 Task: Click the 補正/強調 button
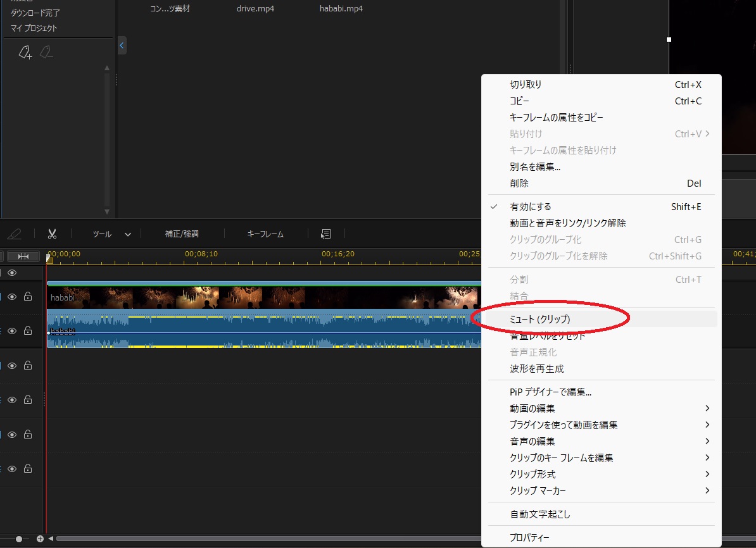coord(182,234)
